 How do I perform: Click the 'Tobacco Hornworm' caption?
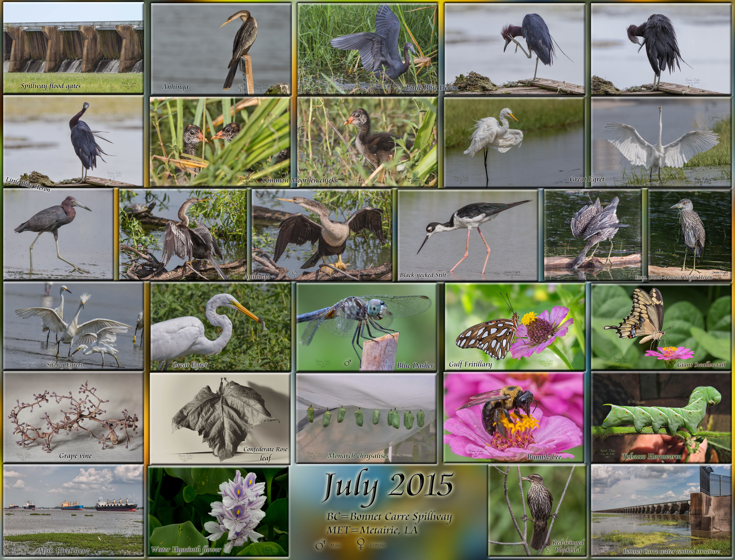(651, 457)
